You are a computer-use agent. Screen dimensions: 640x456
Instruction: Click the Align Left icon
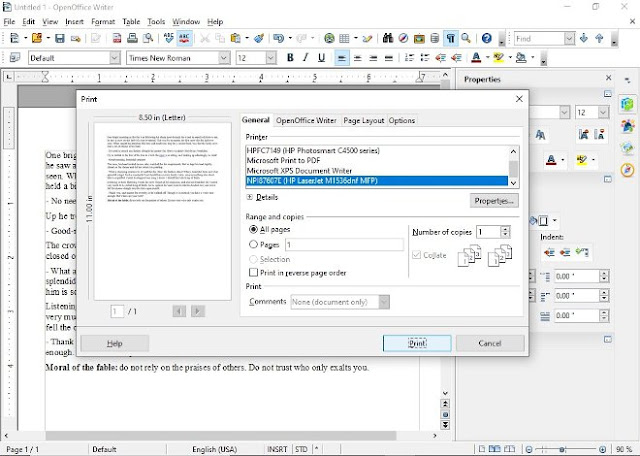click(x=342, y=58)
